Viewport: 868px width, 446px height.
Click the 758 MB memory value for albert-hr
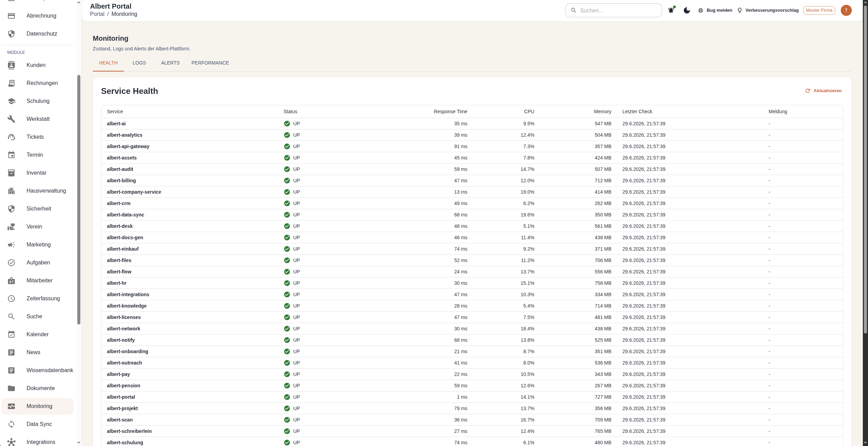[603, 283]
